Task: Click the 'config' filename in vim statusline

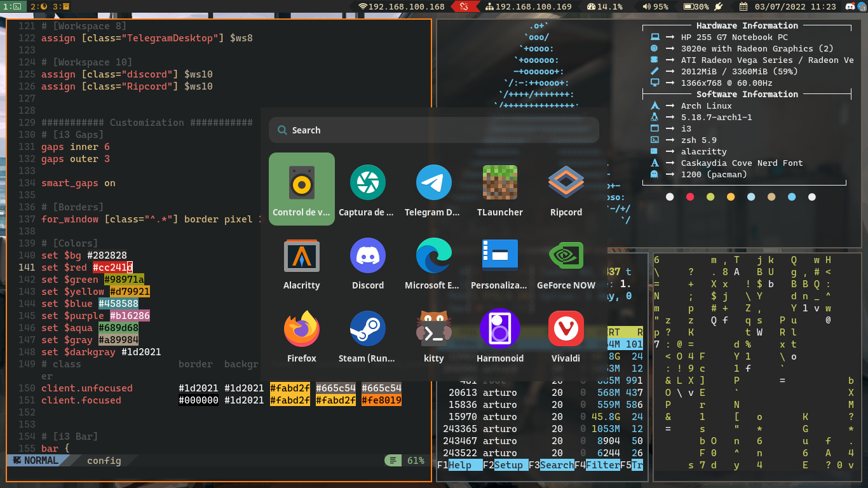Action: pyautogui.click(x=104, y=461)
